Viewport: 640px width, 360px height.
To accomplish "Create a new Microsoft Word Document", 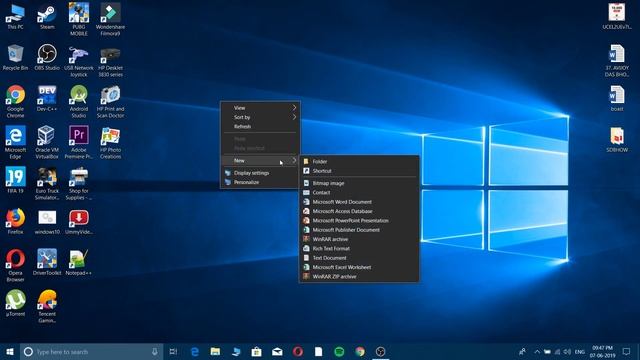I will (359, 202).
